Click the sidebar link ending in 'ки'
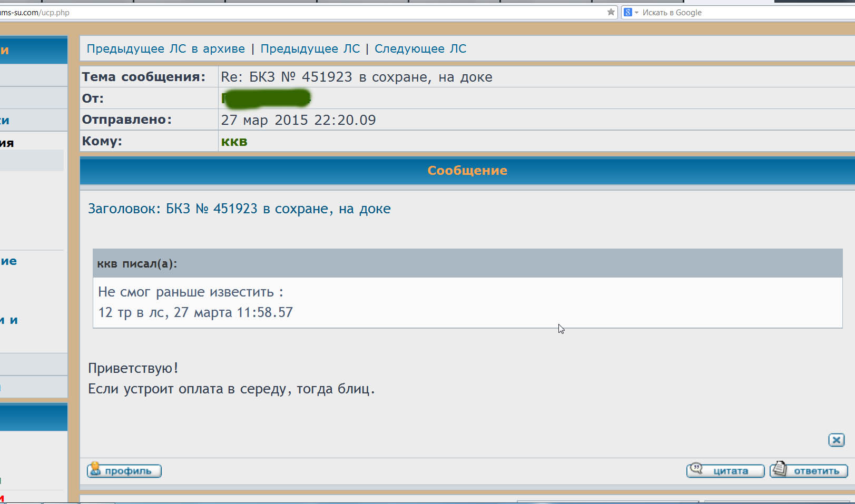Screen dimensions: 855x504 click(x=5, y=120)
